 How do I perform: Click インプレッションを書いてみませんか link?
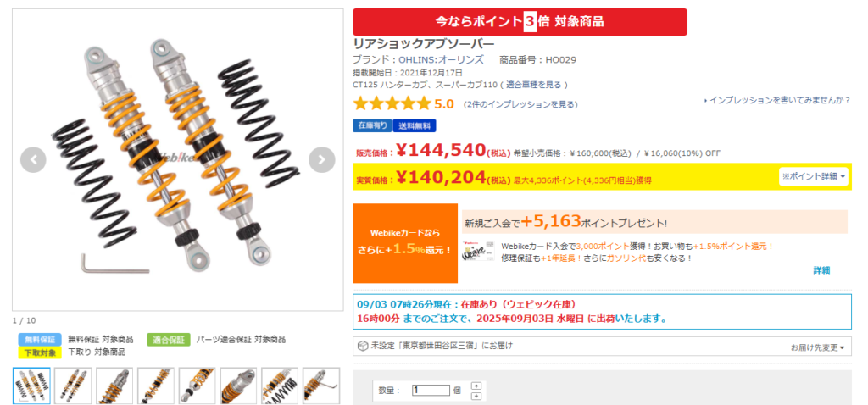(x=777, y=100)
